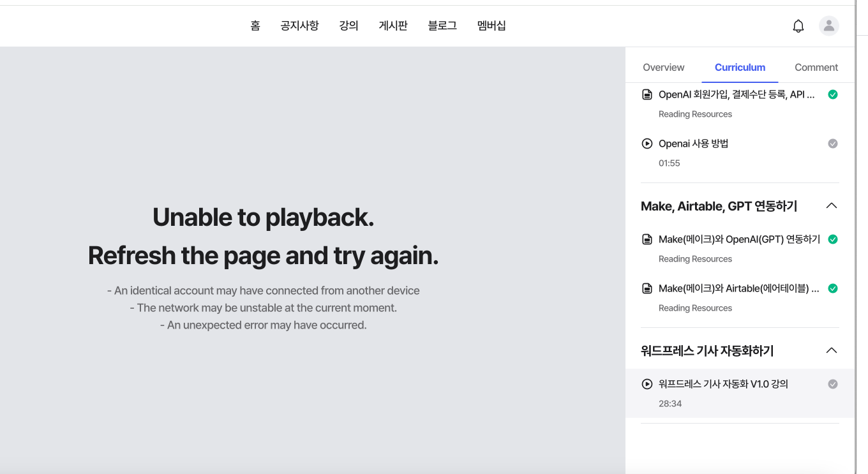Open lesson Make(메이크)와 OpenAI(GPT) 연동하기
This screenshot has height=474, width=868.
[740, 239]
